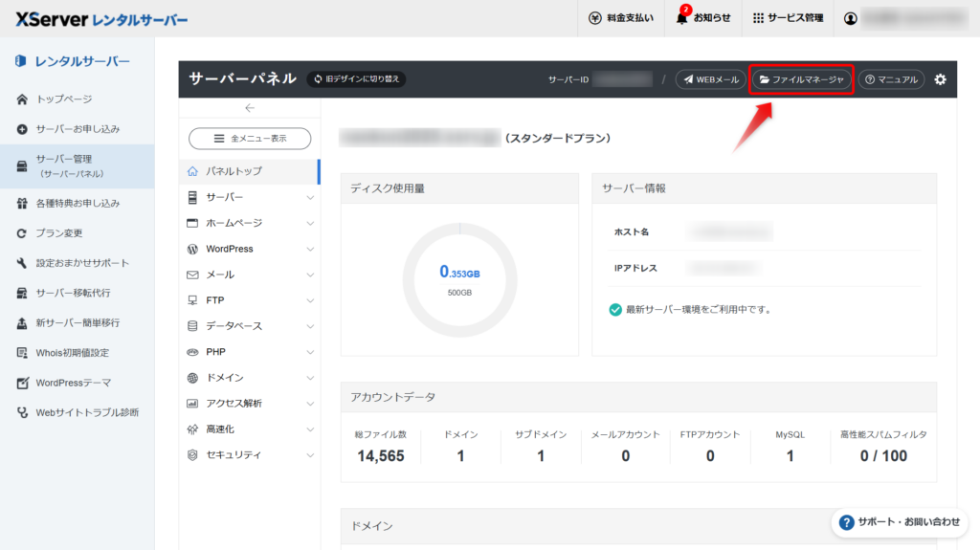Collapse sidebar with the left arrow

(x=250, y=108)
